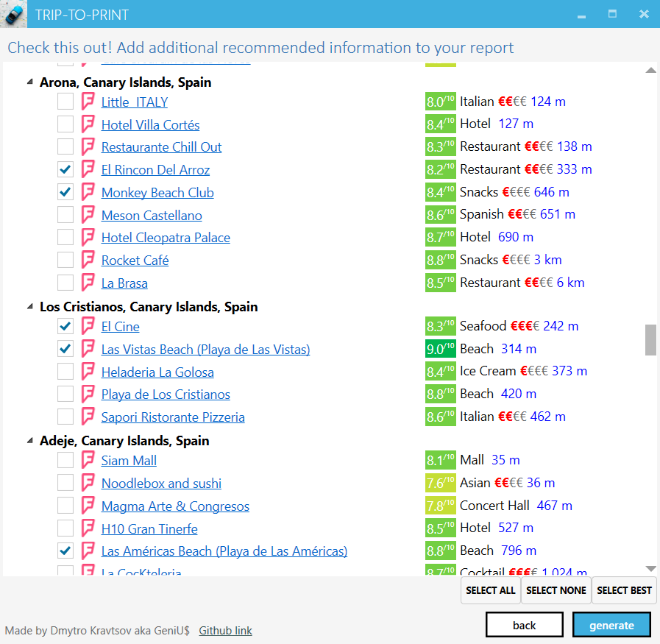Open the Sapori Ristorante Pizzeria link
Screen dimensions: 660x644
[173, 417]
